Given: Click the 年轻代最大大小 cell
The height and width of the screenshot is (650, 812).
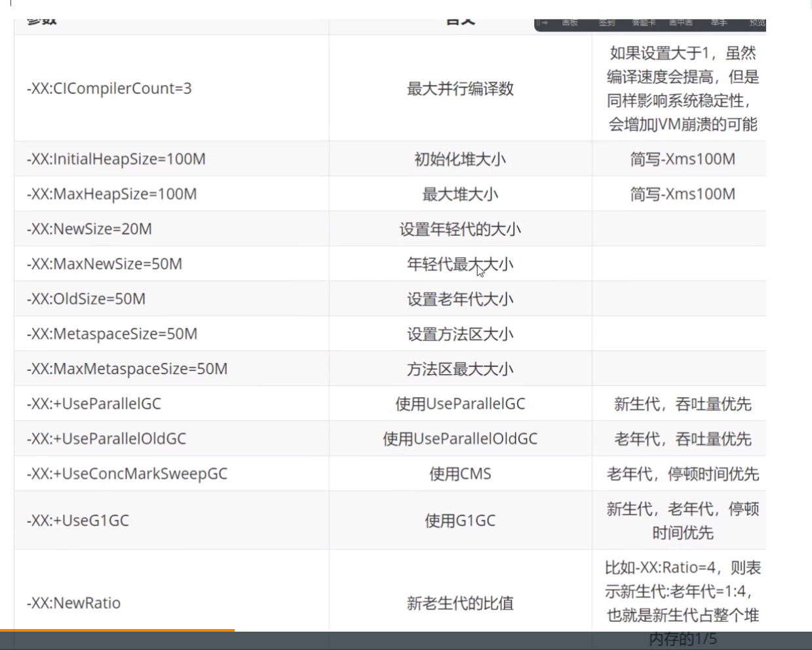Looking at the screenshot, I should [460, 264].
